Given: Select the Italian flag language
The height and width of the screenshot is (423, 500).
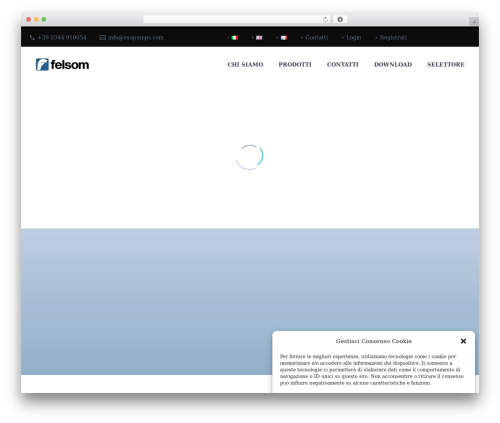Looking at the screenshot, I should point(235,38).
